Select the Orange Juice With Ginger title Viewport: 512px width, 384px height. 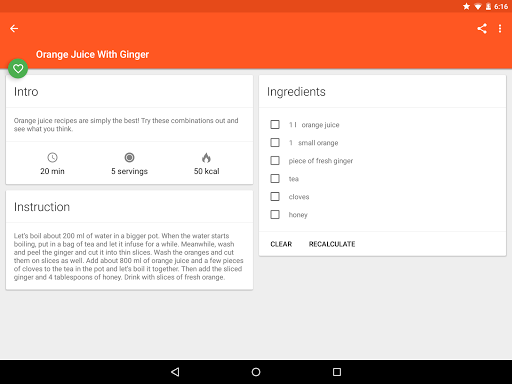[x=92, y=54]
